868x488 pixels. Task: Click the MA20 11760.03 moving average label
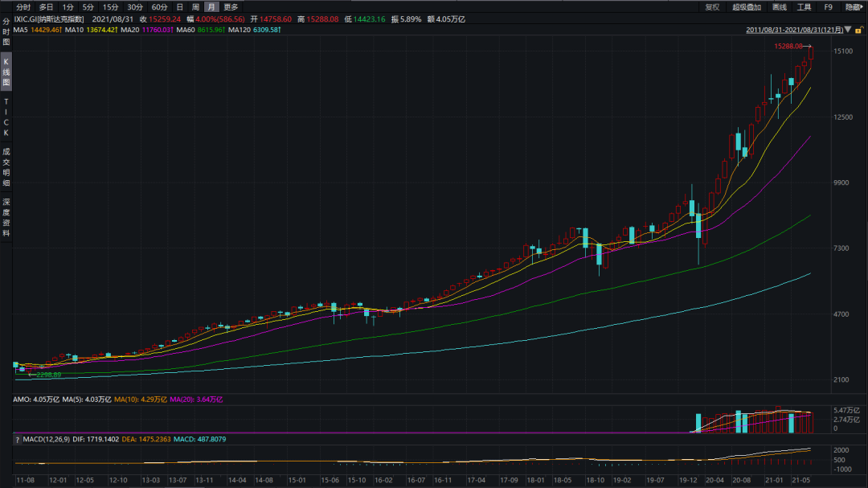pyautogui.click(x=147, y=30)
